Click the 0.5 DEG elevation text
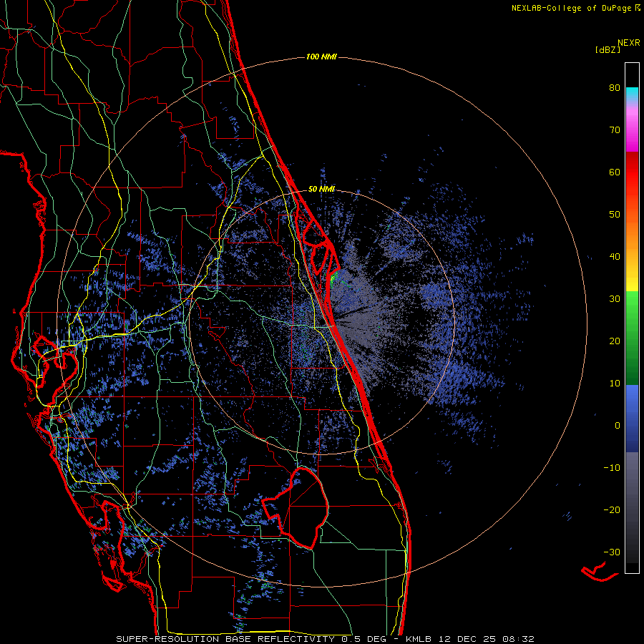644x644 pixels. click(364, 639)
